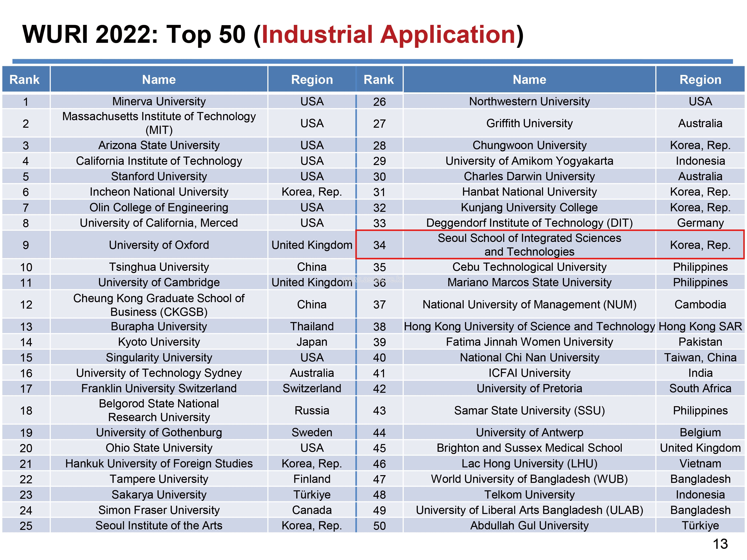Click the Tsinghua University name

pyautogui.click(x=159, y=267)
